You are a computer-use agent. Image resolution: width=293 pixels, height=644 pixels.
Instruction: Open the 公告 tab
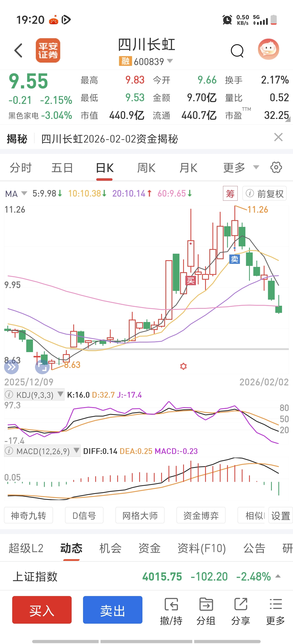point(254,548)
